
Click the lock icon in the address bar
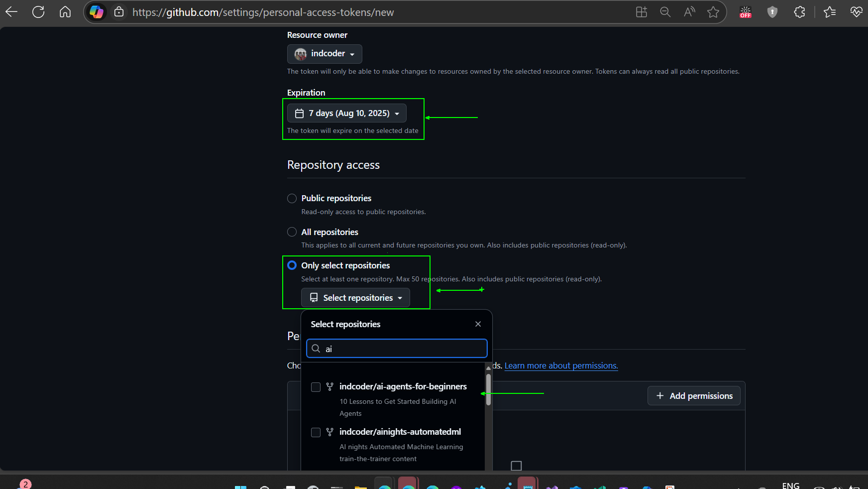(119, 12)
